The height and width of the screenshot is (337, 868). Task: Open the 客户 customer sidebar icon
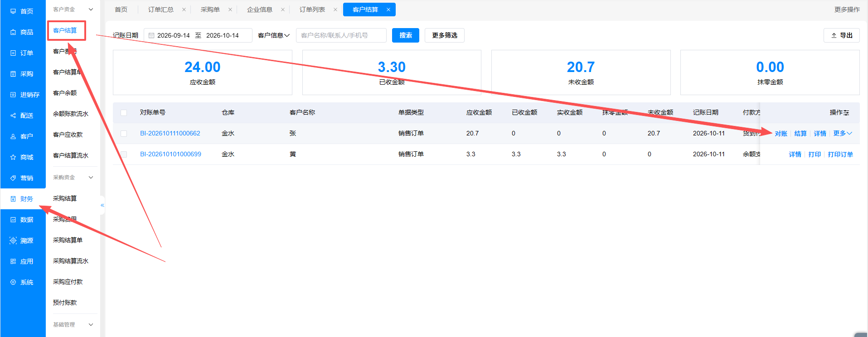(x=13, y=136)
